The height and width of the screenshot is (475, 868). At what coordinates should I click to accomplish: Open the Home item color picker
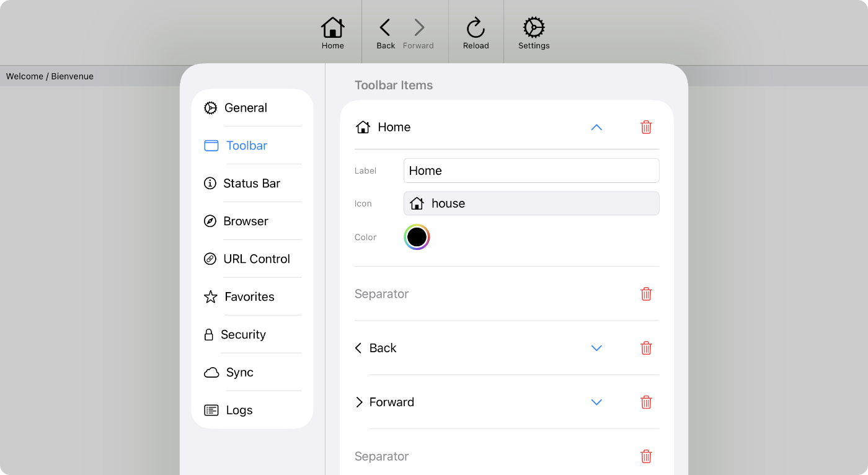click(417, 237)
